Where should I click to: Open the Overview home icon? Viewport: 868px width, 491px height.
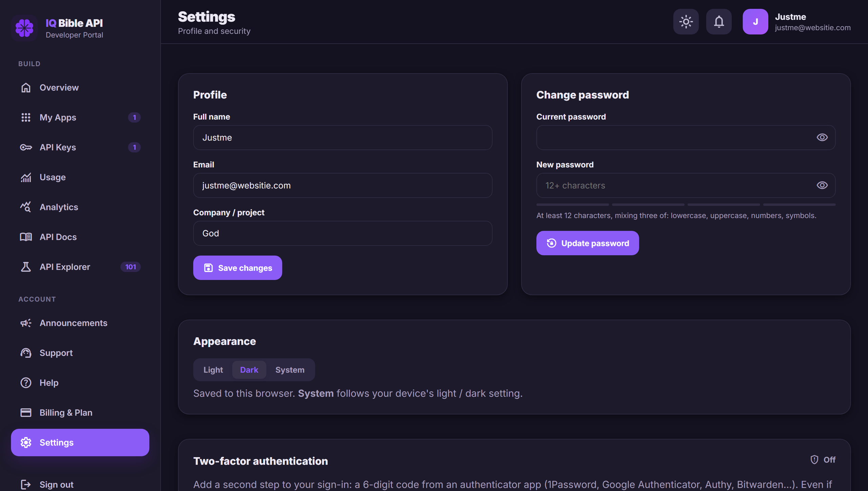pos(26,88)
